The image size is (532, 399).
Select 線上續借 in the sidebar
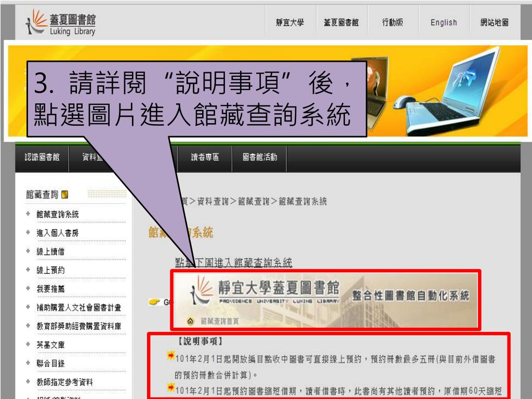(50, 252)
